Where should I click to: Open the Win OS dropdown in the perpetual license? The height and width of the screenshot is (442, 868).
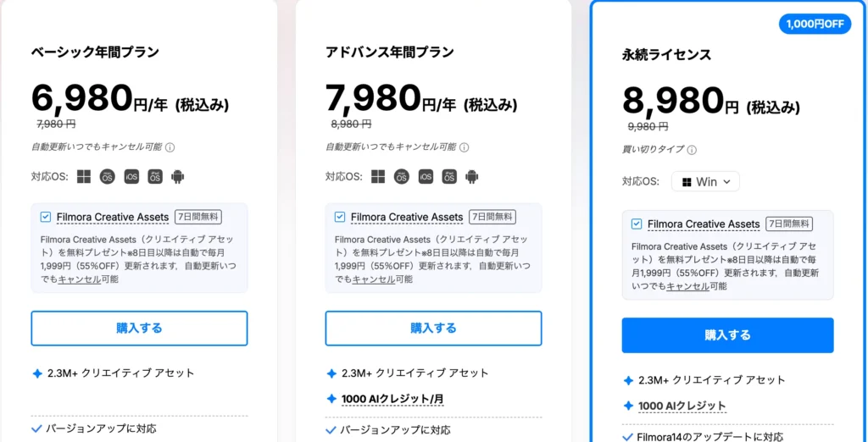(x=706, y=181)
